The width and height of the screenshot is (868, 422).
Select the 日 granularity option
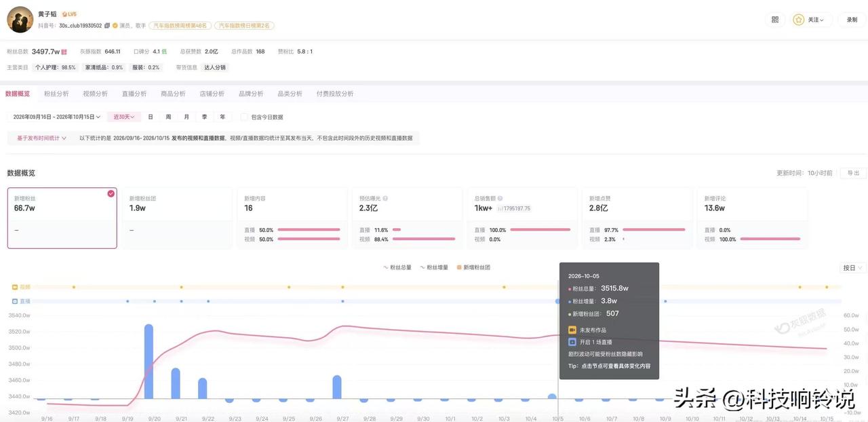151,117
